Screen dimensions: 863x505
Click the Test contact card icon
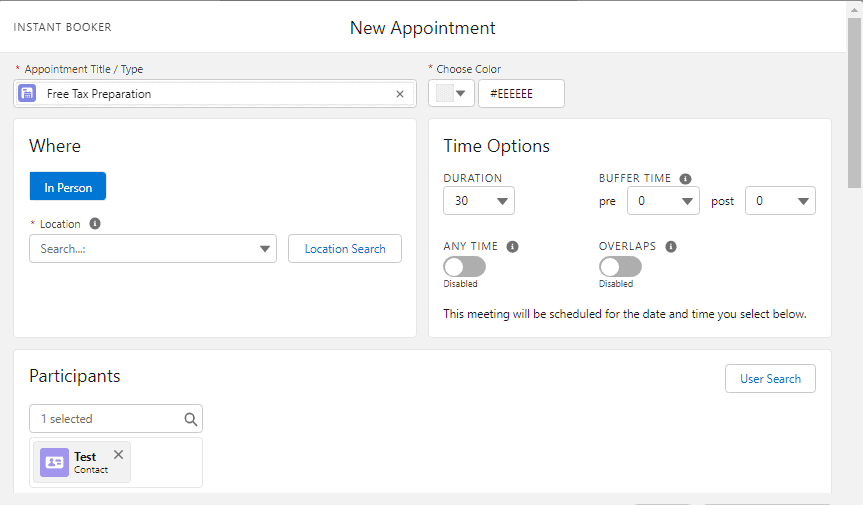[54, 462]
